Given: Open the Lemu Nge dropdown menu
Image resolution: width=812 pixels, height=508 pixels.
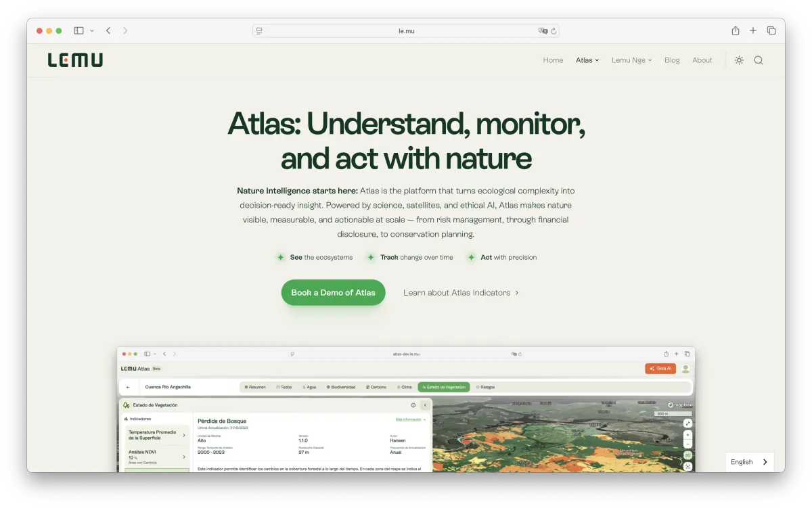Looking at the screenshot, I should click(631, 60).
